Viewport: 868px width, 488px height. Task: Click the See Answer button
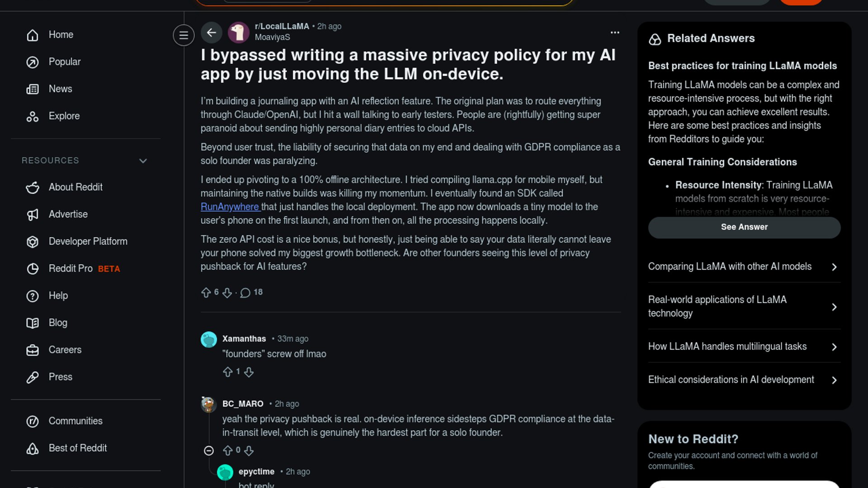744,227
